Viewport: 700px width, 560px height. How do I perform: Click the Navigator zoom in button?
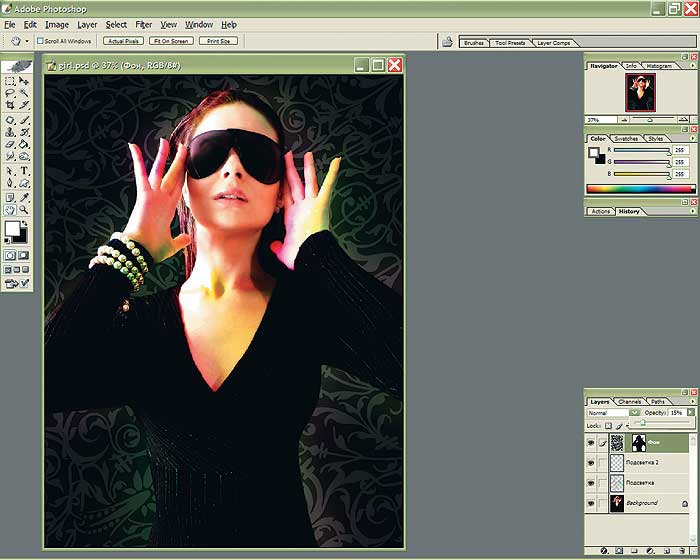tap(683, 120)
